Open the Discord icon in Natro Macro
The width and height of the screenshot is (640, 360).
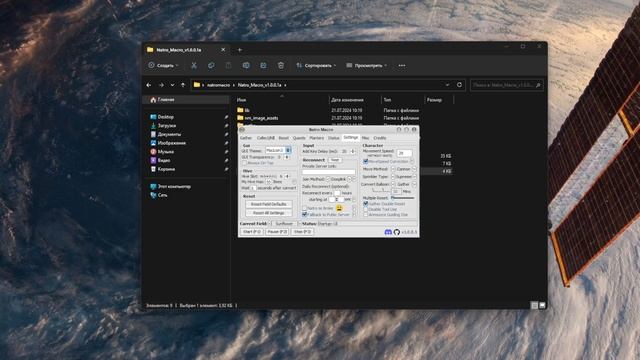(388, 232)
